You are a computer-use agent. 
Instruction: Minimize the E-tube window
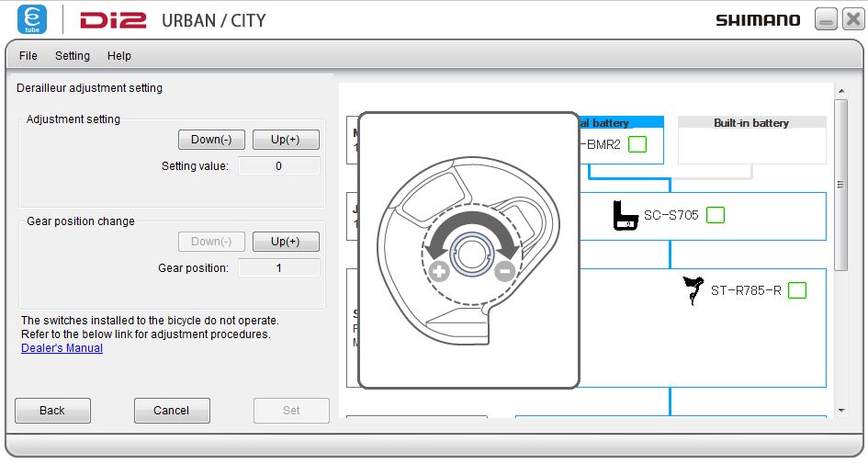coord(826,19)
